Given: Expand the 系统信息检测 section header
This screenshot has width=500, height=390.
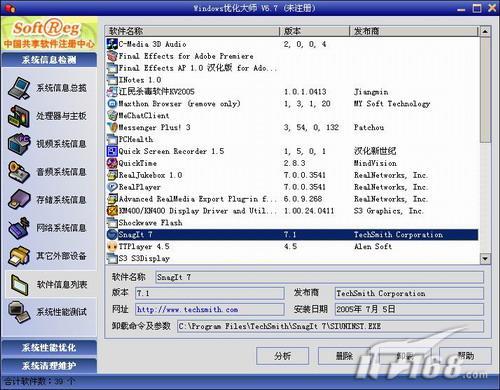Looking at the screenshot, I should tap(49, 60).
